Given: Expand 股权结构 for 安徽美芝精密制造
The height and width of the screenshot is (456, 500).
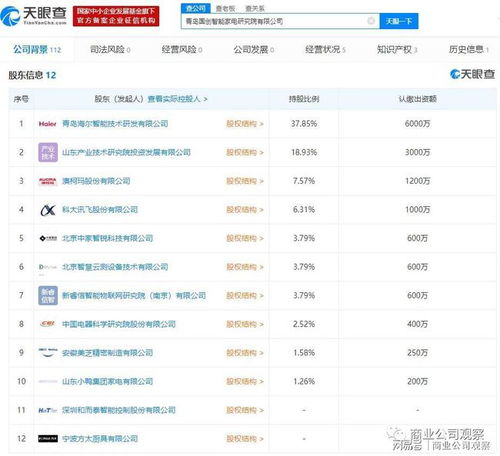Looking at the screenshot, I should coord(245,353).
